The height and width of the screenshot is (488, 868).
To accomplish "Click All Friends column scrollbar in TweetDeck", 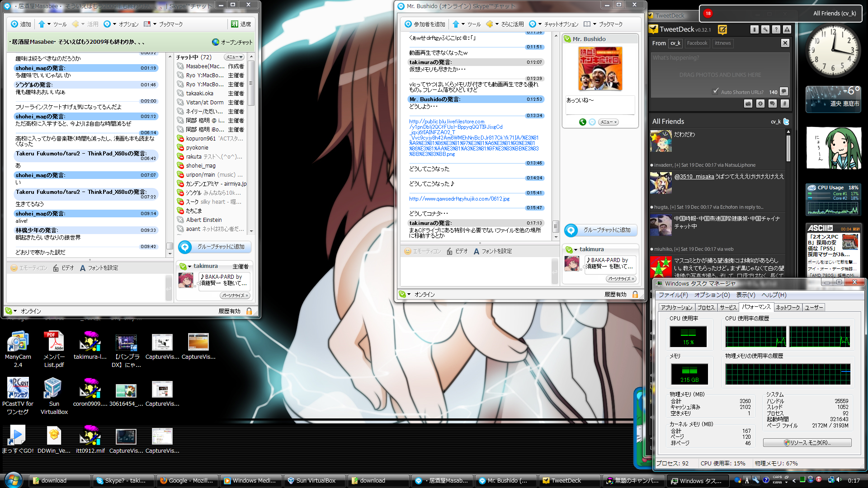I will [788, 148].
